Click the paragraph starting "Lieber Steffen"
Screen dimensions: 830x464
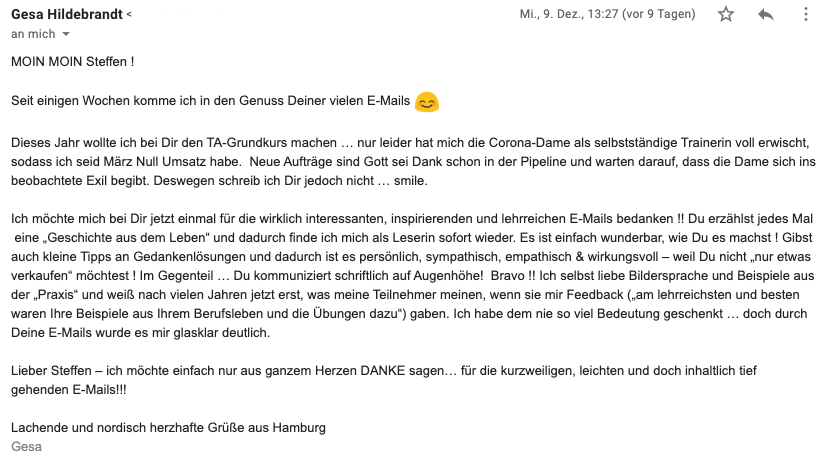point(380,380)
